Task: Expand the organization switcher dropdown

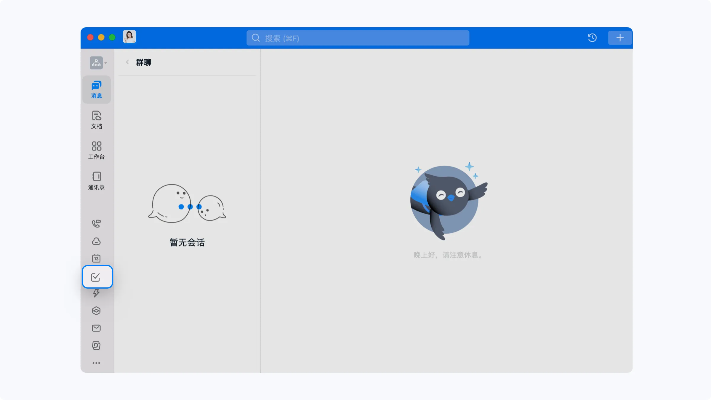Action: tap(98, 63)
